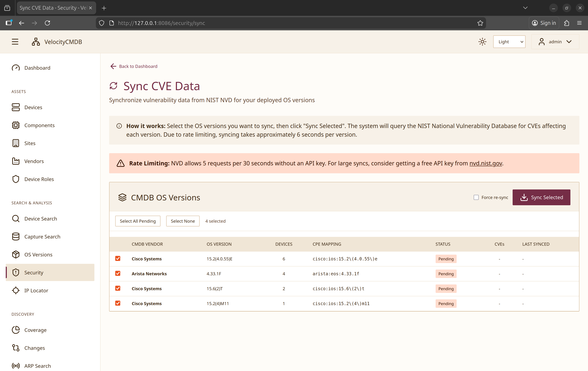Uncheck the Arista Networks 4.33.1F checkbox
The width and height of the screenshot is (588, 371).
[118, 273]
